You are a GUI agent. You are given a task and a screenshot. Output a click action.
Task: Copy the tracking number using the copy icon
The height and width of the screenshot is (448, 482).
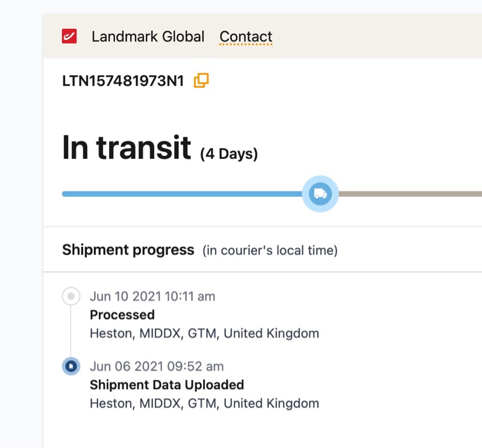tap(201, 81)
